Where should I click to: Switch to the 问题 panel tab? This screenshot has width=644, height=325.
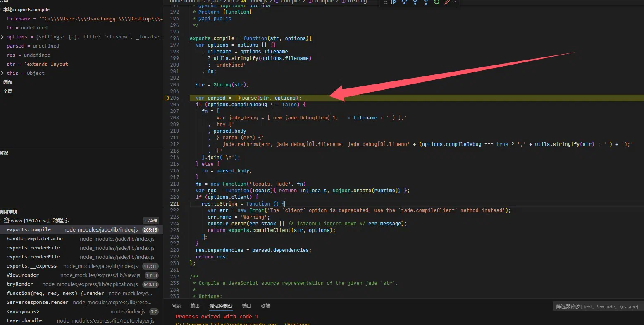176,306
